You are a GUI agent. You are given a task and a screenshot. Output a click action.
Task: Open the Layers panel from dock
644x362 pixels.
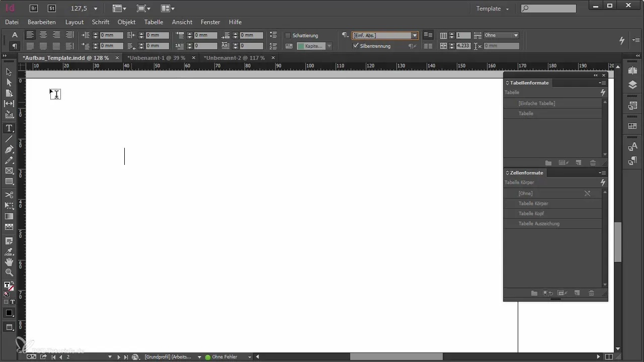tap(633, 85)
